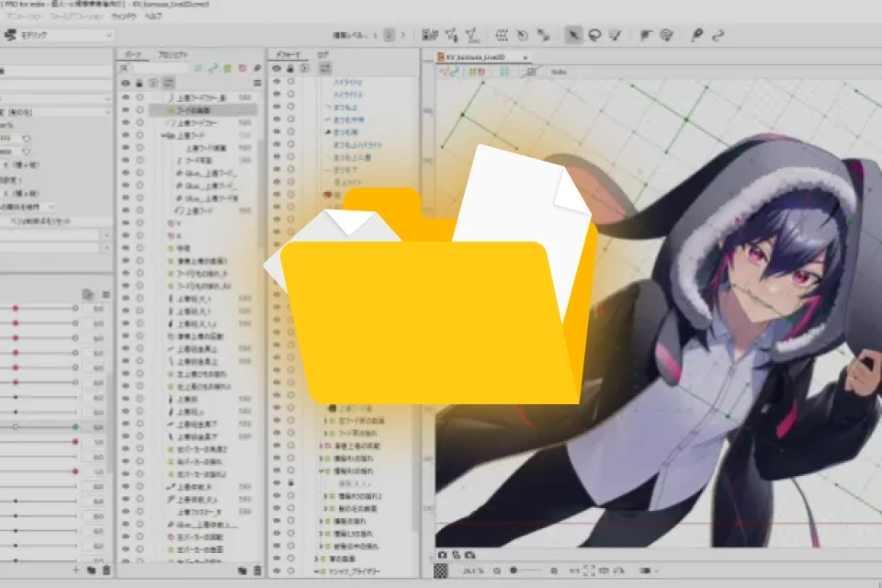
Task: Click the create rotation deformer icon
Action: tap(523, 36)
